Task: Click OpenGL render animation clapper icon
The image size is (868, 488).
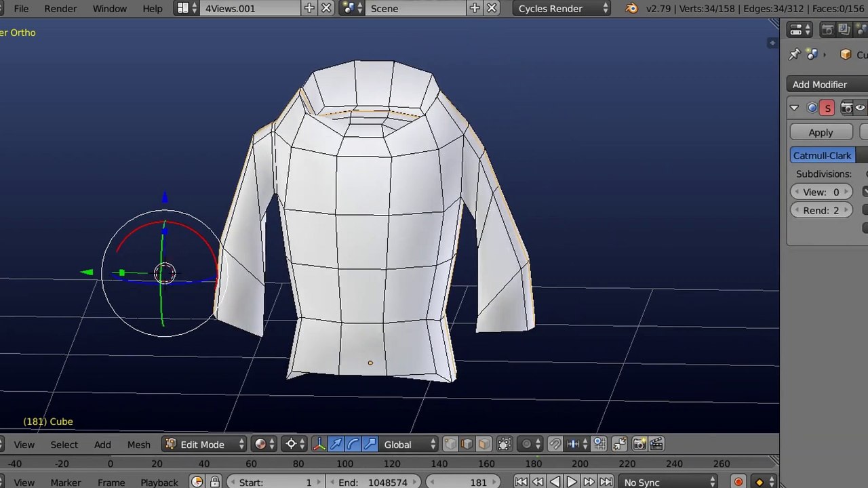Action: [656, 445]
